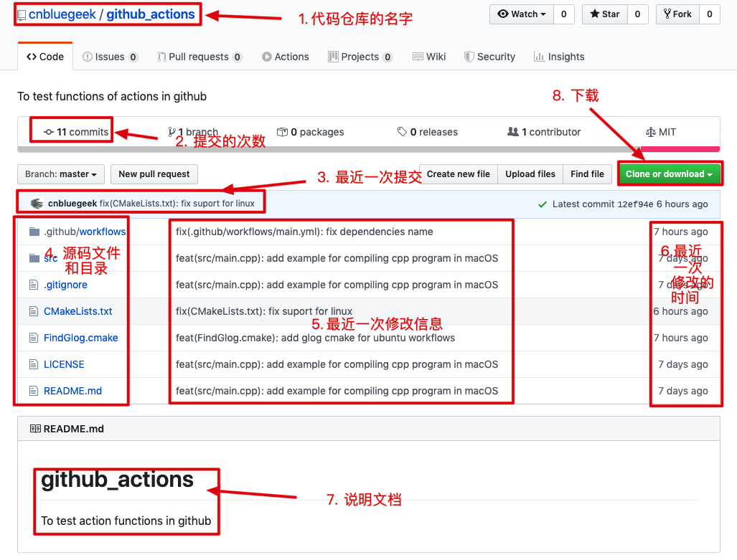Viewport: 737px width, 560px height.
Task: Switch to the Issues tab
Action: [110, 56]
